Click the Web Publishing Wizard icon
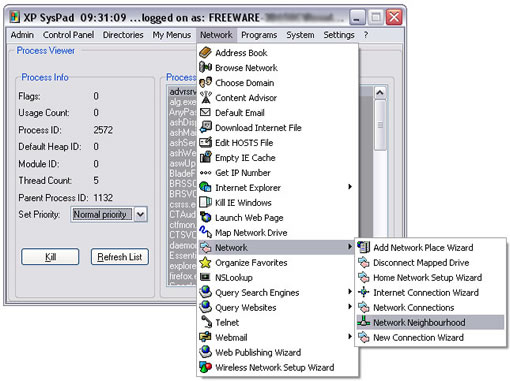Screen dimensions: 510x381 click(x=205, y=352)
